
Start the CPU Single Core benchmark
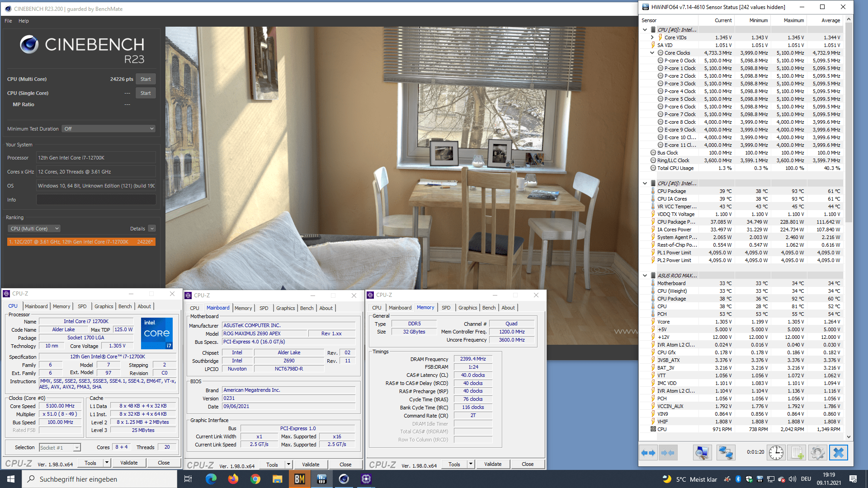pyautogui.click(x=146, y=93)
